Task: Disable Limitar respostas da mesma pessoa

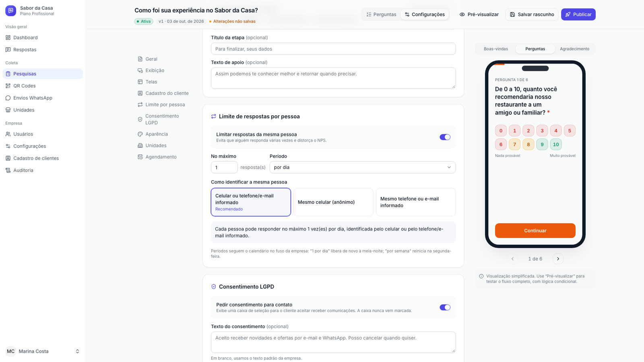Action: (x=445, y=137)
